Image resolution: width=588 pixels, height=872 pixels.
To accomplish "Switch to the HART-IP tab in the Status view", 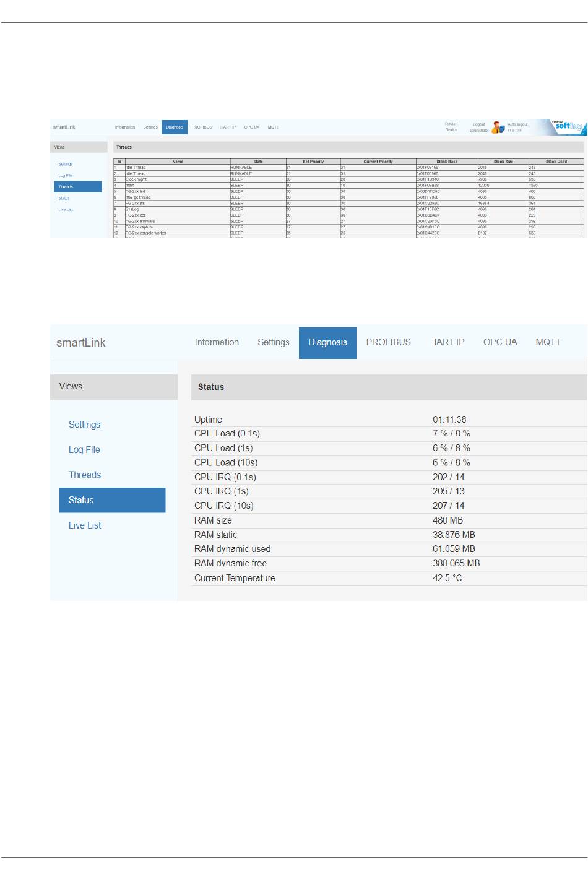I will pyautogui.click(x=447, y=342).
